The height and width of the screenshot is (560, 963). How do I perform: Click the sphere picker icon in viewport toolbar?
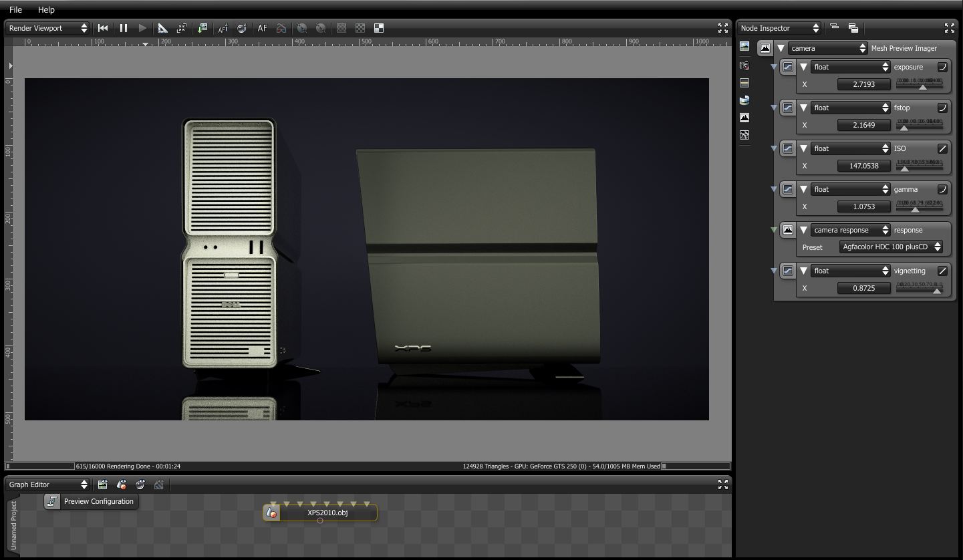241,28
